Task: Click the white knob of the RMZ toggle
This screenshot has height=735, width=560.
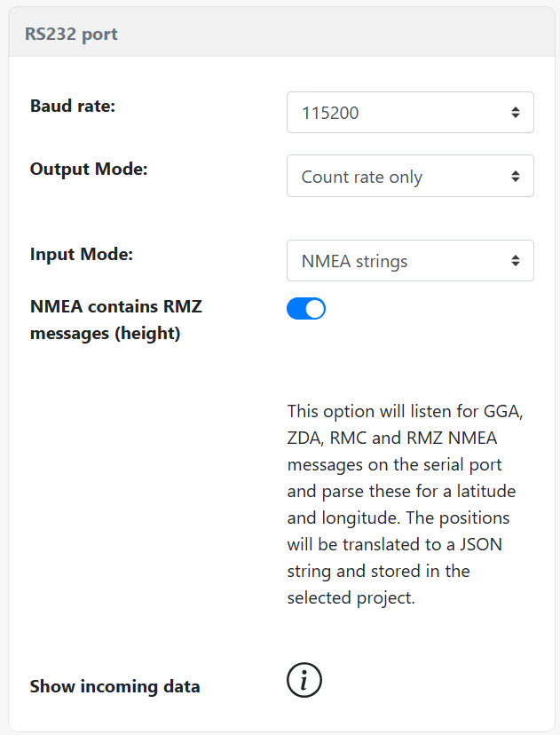Action: (x=315, y=309)
